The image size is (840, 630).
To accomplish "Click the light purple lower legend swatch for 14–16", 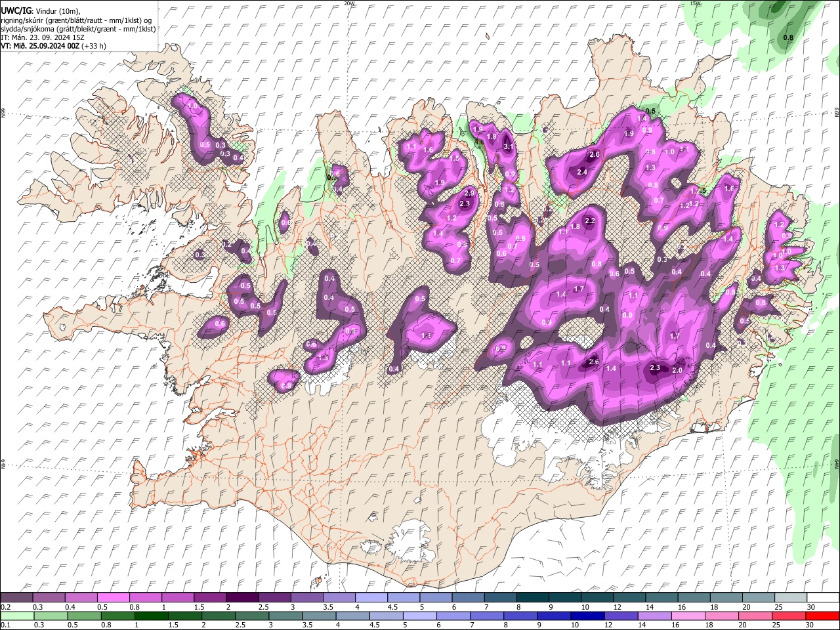I will (655, 616).
